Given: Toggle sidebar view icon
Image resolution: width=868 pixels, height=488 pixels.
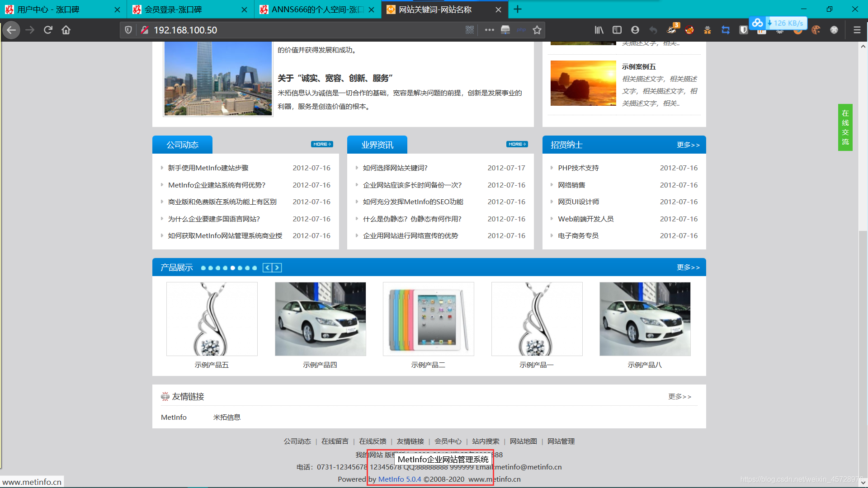Looking at the screenshot, I should click(617, 30).
